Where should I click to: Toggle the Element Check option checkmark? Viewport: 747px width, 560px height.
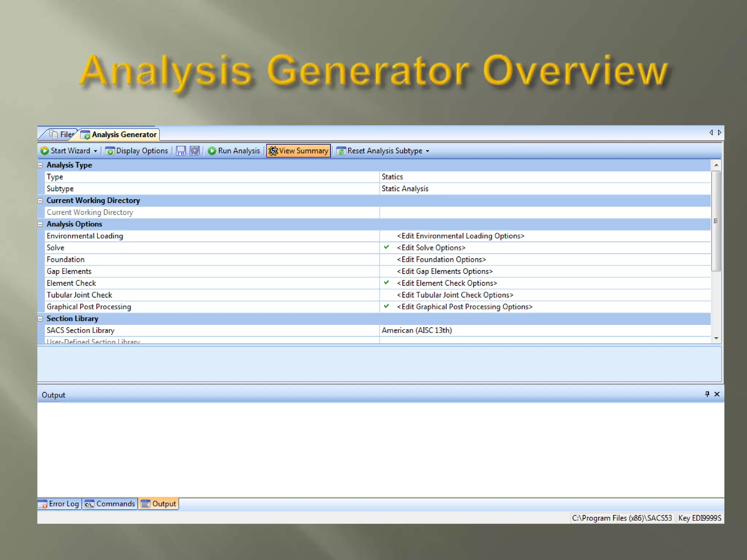[x=386, y=283]
